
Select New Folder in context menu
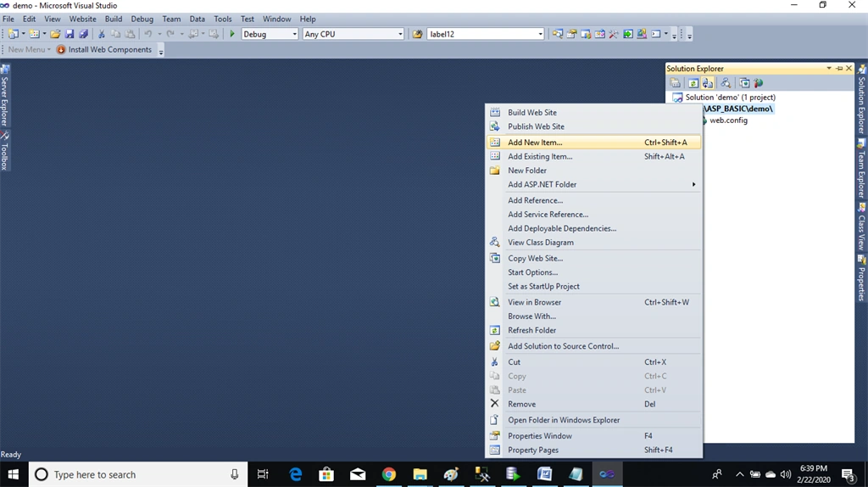593,170
